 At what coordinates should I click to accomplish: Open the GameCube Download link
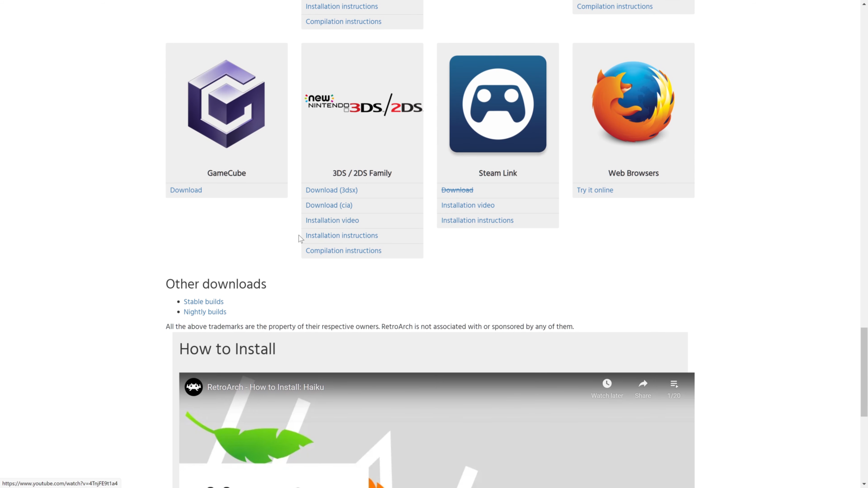tap(186, 190)
